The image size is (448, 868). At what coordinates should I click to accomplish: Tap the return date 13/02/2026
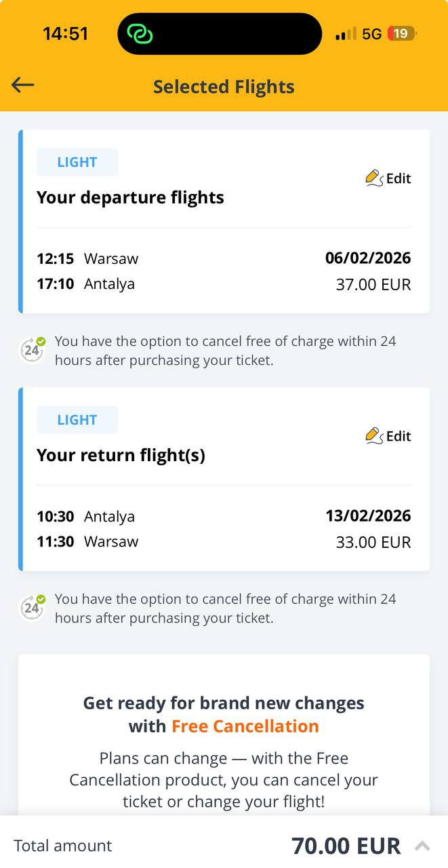click(x=368, y=515)
